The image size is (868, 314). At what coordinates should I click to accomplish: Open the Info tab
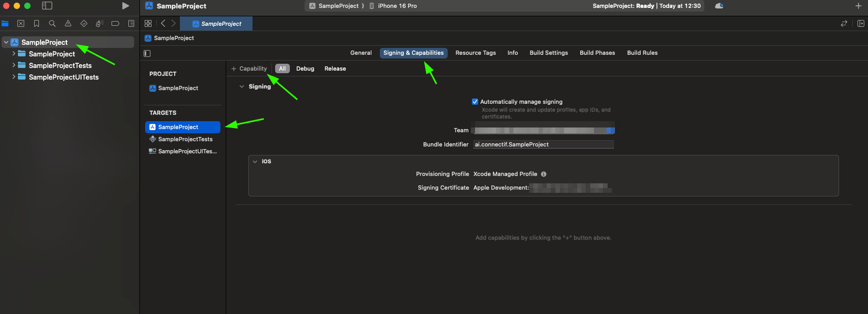[512, 53]
